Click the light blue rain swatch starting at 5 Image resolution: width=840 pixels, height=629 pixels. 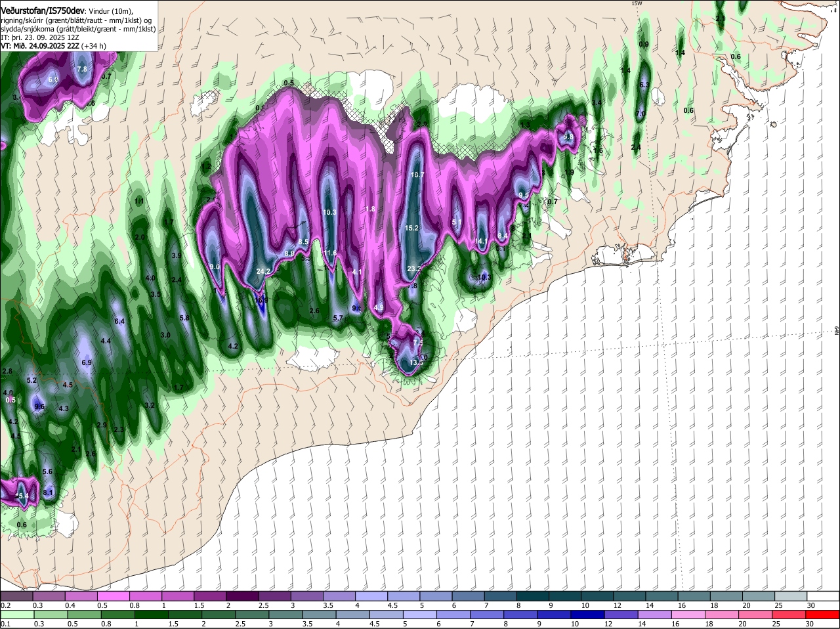point(419,615)
